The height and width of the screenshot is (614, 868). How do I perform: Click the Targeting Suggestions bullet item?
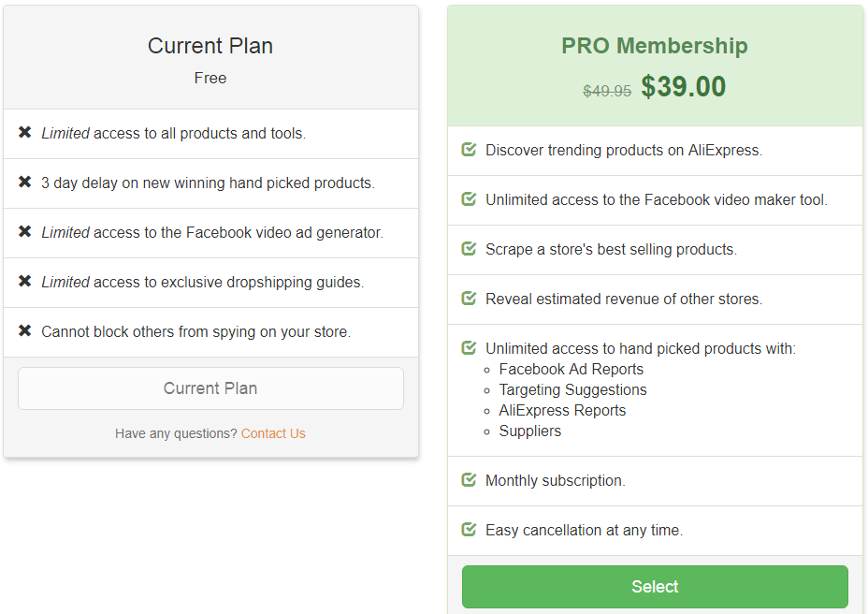click(x=572, y=389)
